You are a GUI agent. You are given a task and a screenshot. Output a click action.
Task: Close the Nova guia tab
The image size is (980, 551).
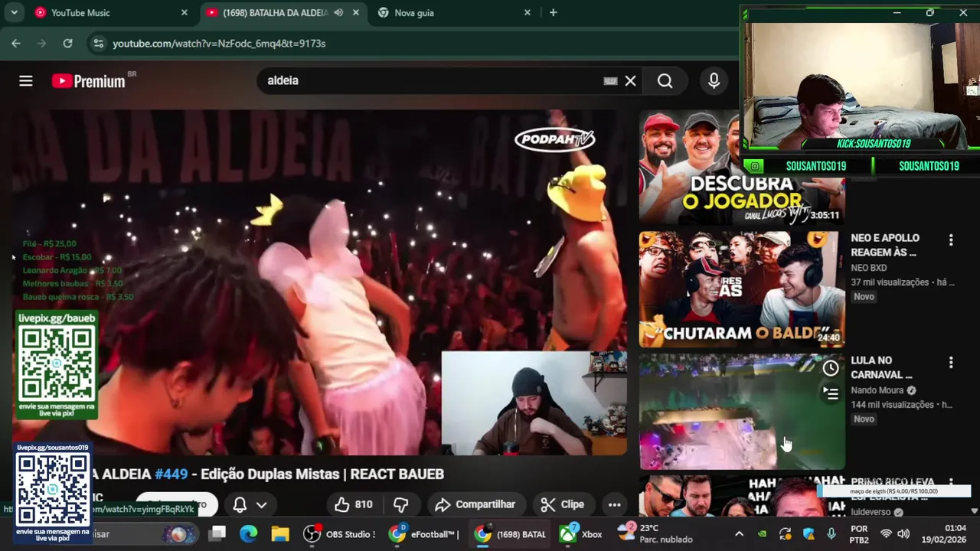[527, 13]
